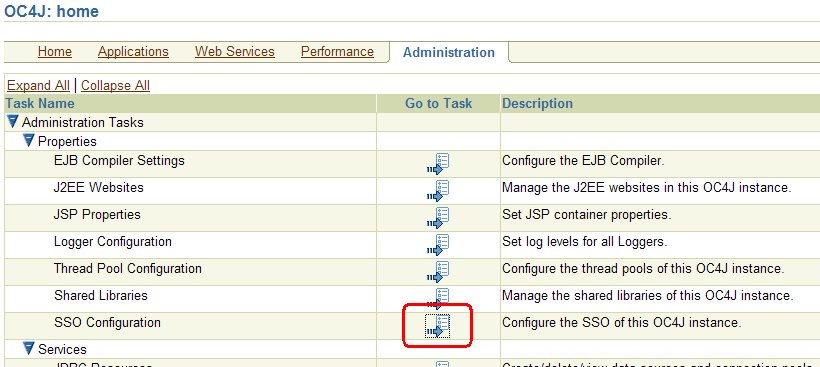Select the Logger Configuration row text
The image size is (820, 367).
(x=113, y=242)
